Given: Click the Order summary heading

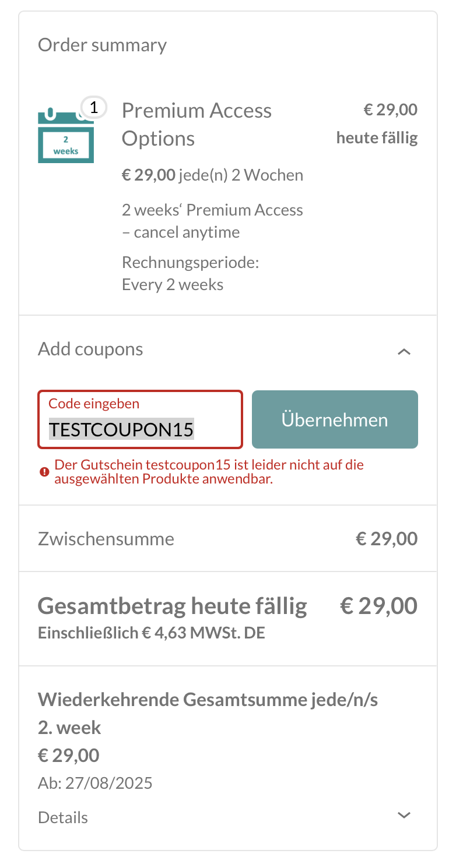Looking at the screenshot, I should (x=102, y=45).
